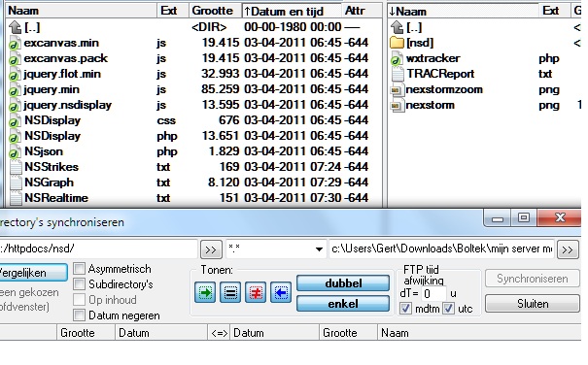
Task: Toggle the blue copy-to-left arrow filter
Action: [281, 292]
